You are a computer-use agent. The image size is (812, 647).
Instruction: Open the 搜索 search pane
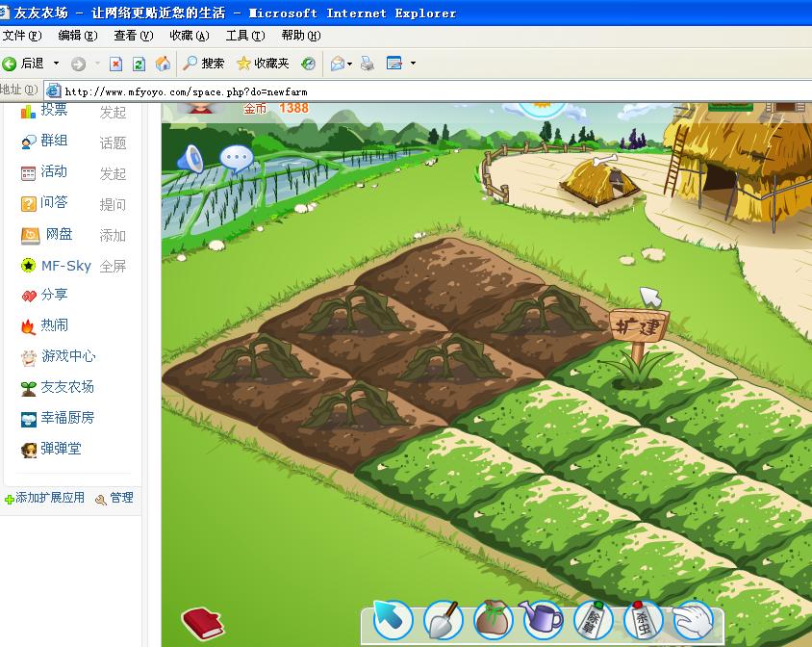[x=204, y=64]
